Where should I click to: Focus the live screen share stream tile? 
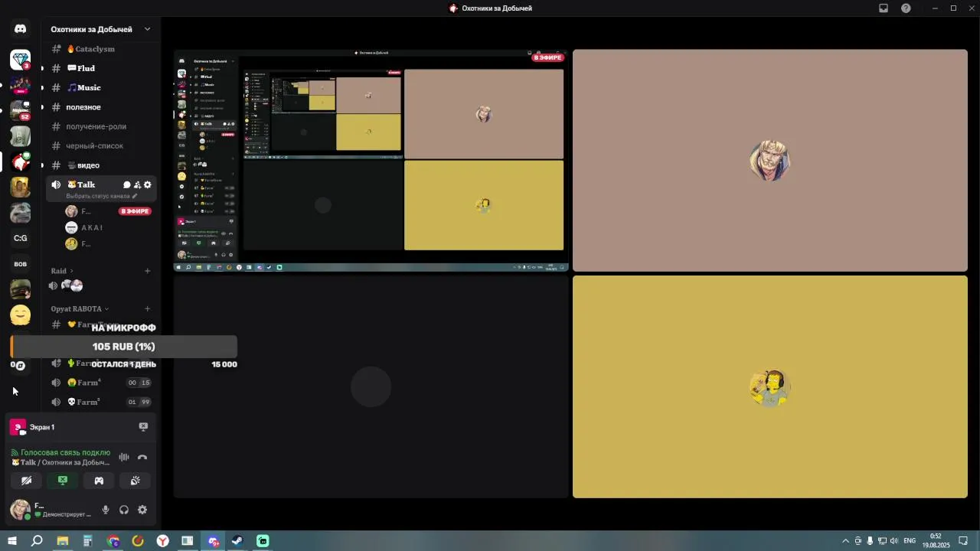pos(371,161)
